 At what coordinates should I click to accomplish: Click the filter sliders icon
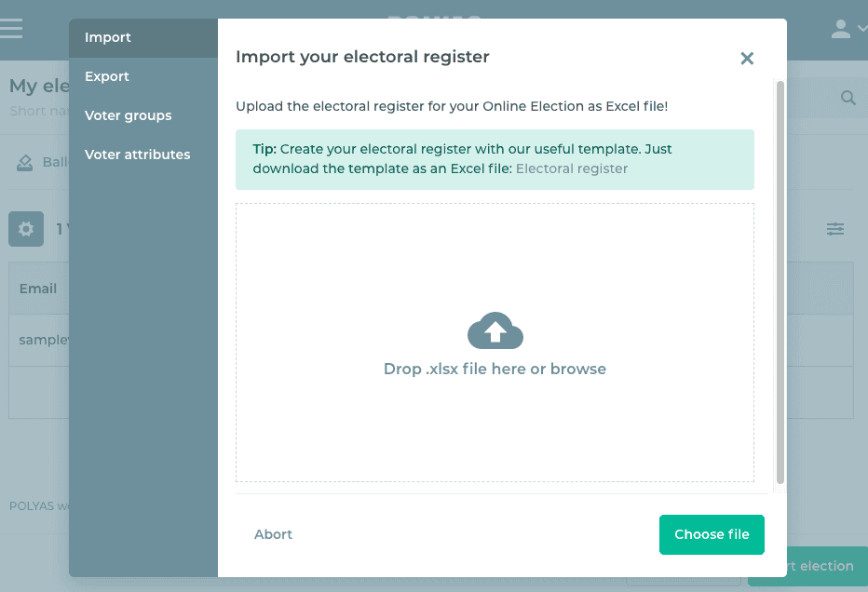pos(835,229)
